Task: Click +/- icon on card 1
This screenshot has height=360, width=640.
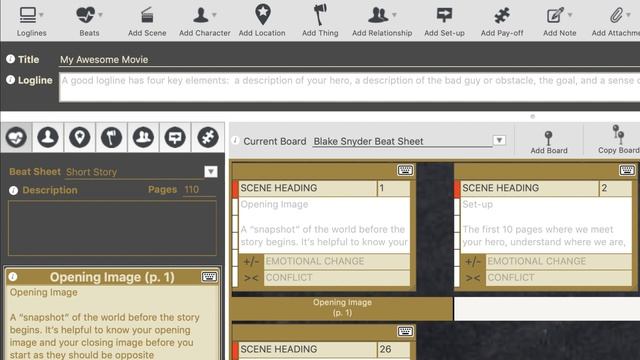Action: click(x=251, y=261)
